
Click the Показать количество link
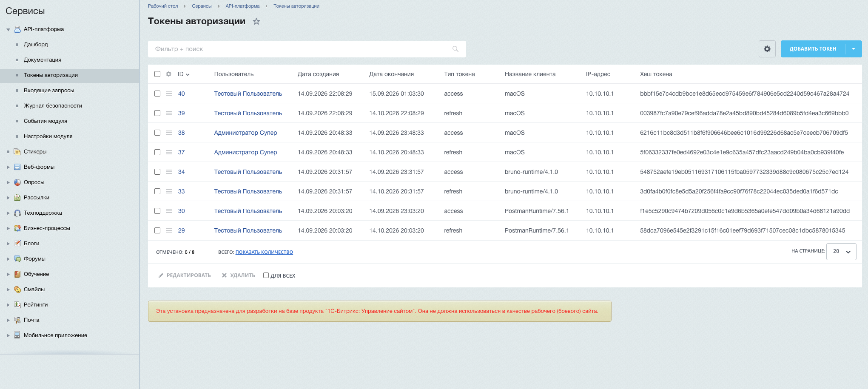click(264, 252)
